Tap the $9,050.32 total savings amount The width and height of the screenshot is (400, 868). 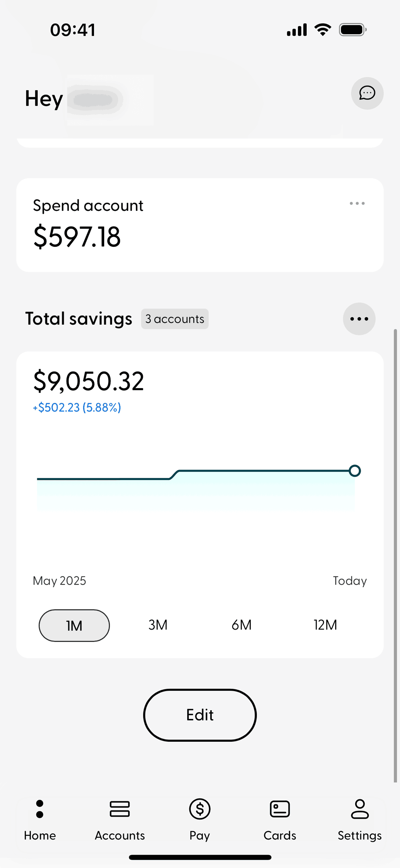(x=89, y=381)
